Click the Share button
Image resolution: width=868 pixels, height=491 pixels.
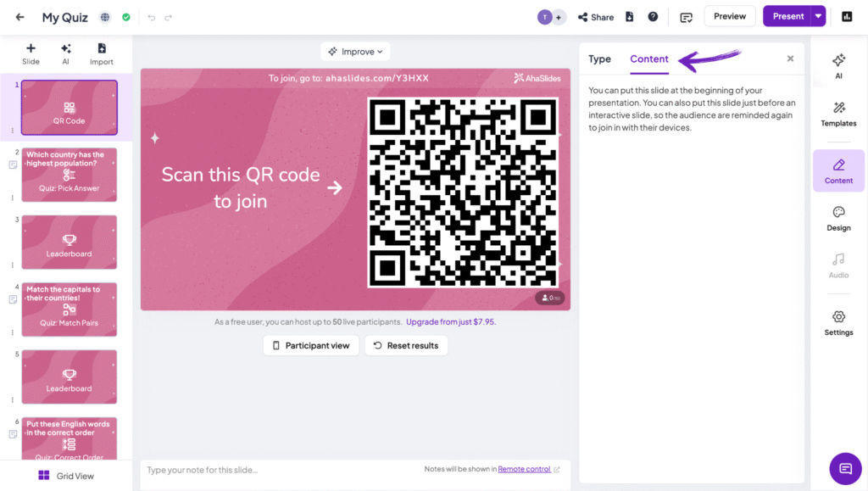(x=596, y=17)
